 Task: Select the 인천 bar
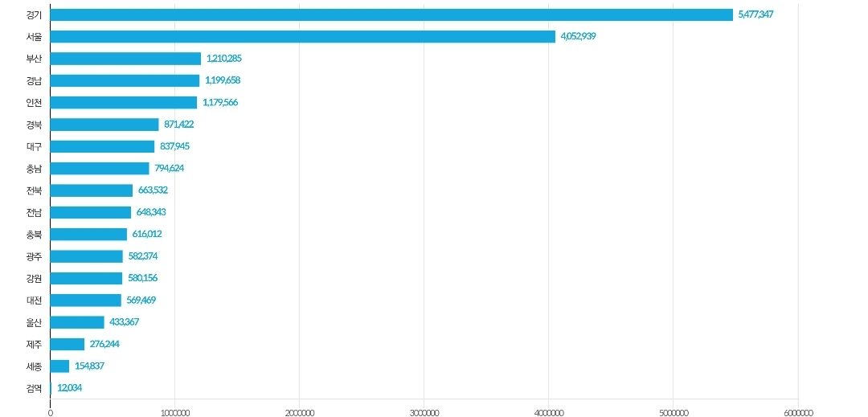click(124, 102)
